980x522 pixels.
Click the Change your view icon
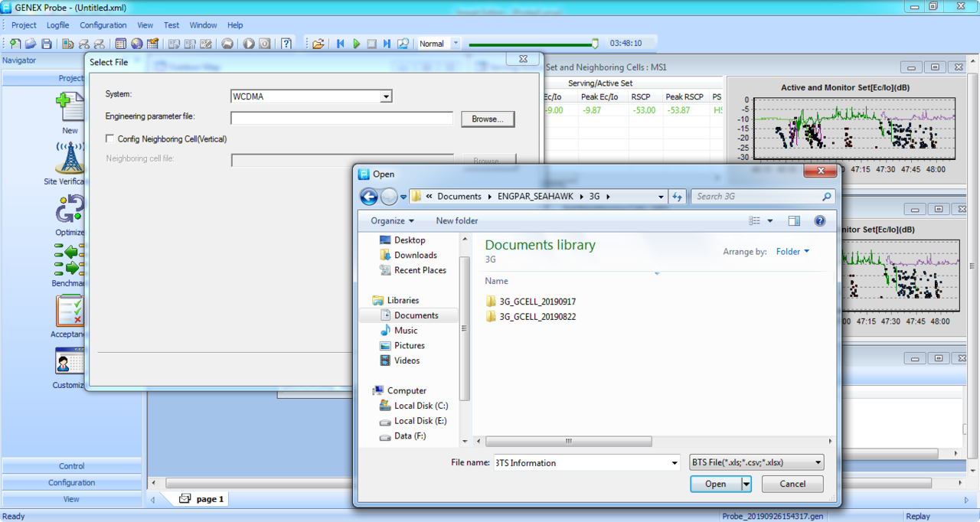click(755, 220)
